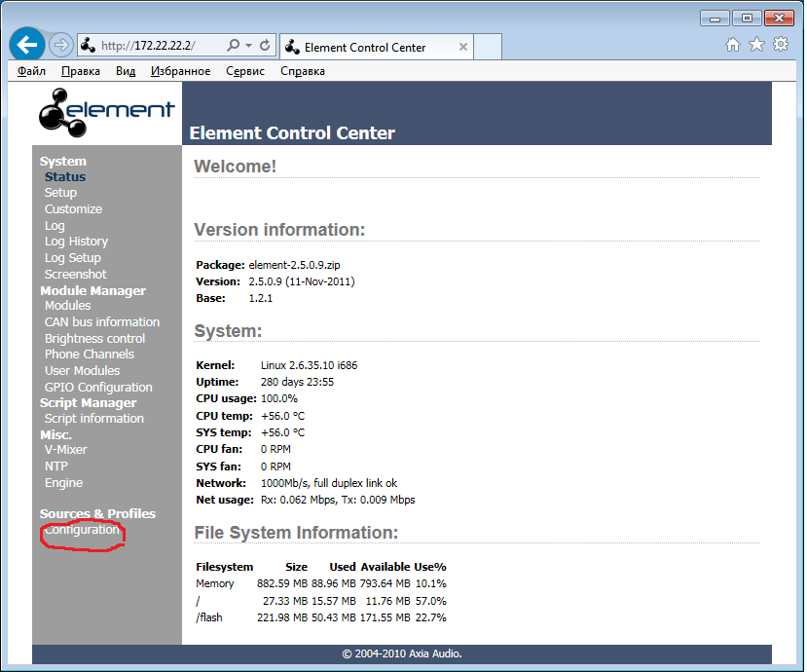Open the Файл menu
This screenshot has height=672, width=807.
31,71
